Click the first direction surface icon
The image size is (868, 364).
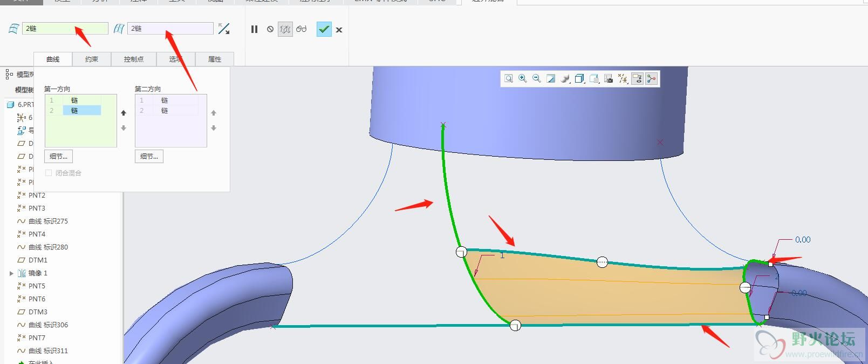[13, 29]
